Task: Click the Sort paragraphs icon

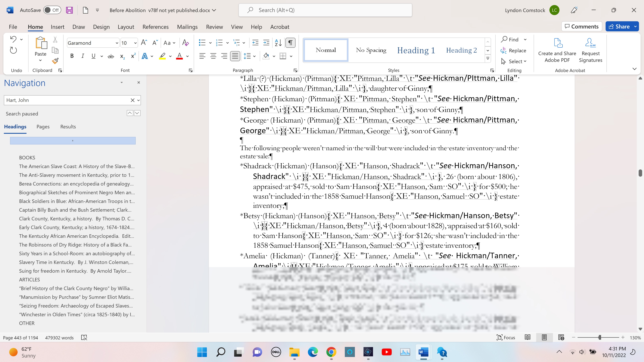Action: [x=278, y=43]
